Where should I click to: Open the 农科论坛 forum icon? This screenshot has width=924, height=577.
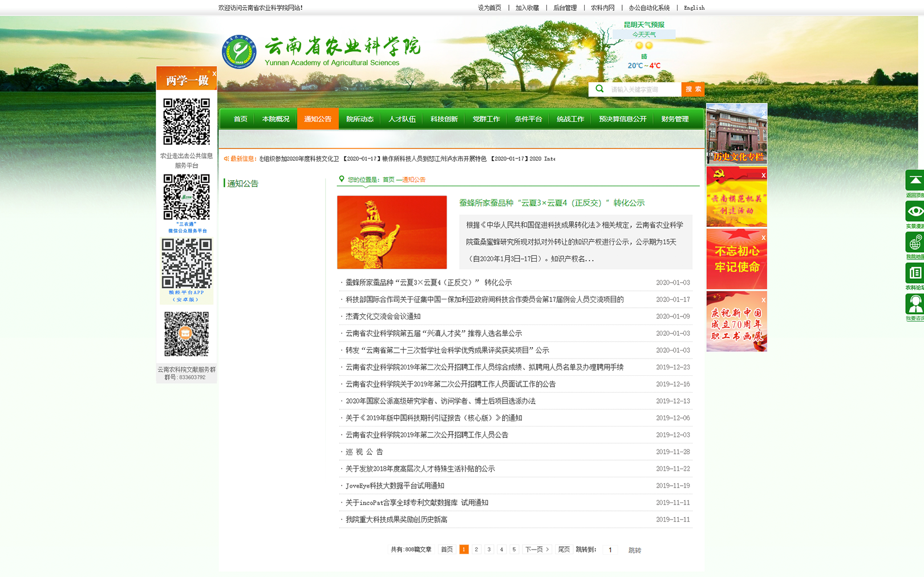(914, 274)
